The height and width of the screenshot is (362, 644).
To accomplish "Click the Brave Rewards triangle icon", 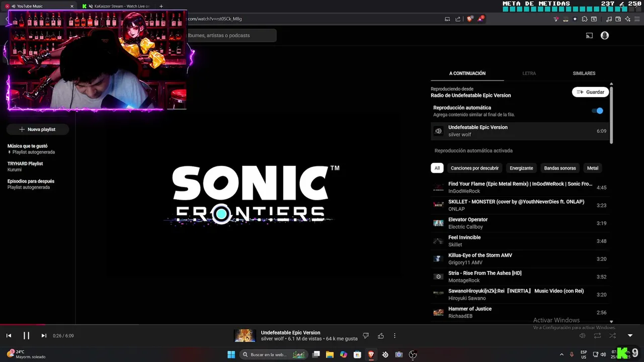I will 482,19.
